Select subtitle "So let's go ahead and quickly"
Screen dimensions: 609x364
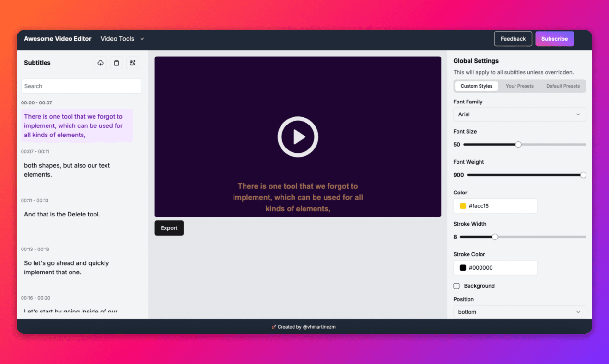point(77,268)
